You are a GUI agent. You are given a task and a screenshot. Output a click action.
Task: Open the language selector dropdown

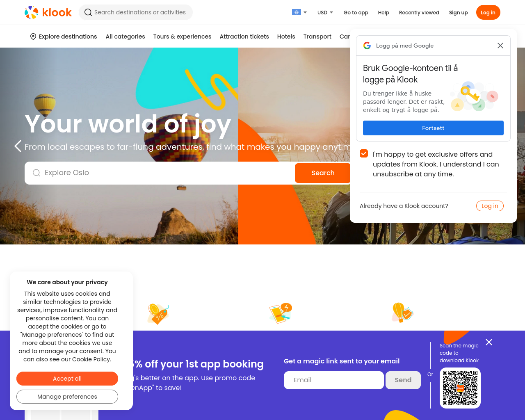tap(299, 12)
